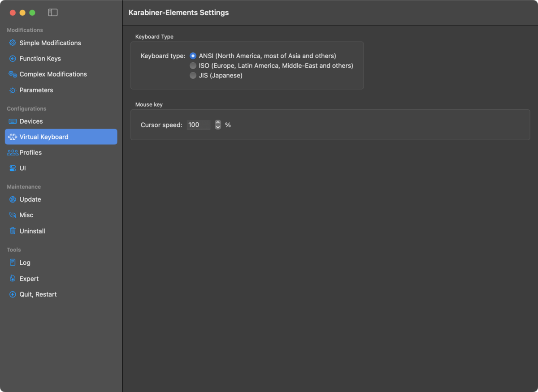Open Parameters section label
This screenshot has width=538, height=392.
[36, 90]
